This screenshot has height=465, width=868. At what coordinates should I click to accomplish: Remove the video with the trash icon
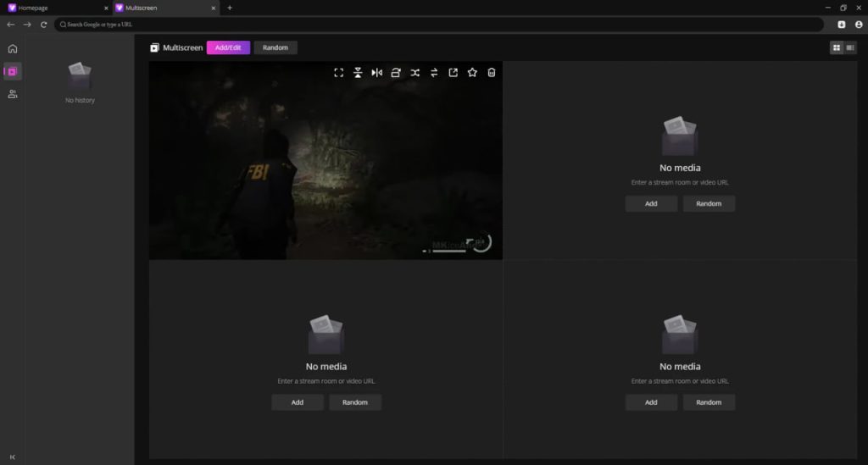pyautogui.click(x=492, y=73)
